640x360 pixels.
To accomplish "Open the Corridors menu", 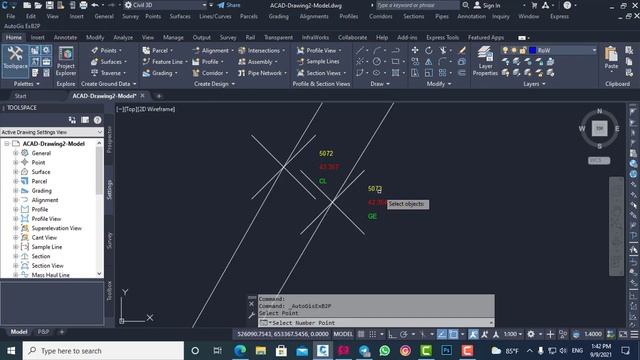I will click(380, 16).
